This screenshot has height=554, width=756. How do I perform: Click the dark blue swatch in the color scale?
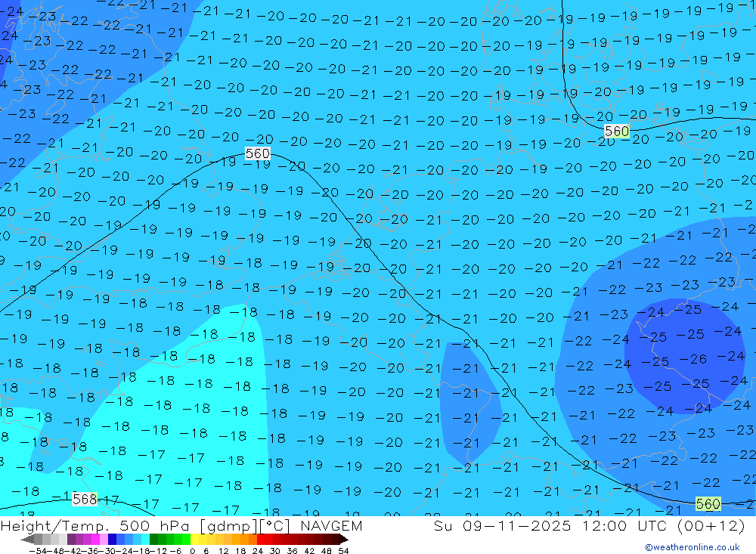[x=112, y=539]
